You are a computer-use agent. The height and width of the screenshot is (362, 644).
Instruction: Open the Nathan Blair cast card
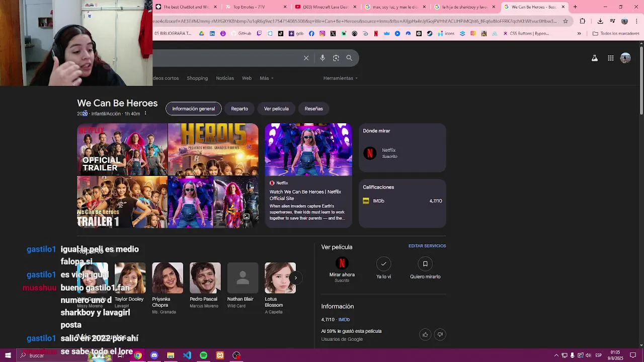(x=243, y=285)
